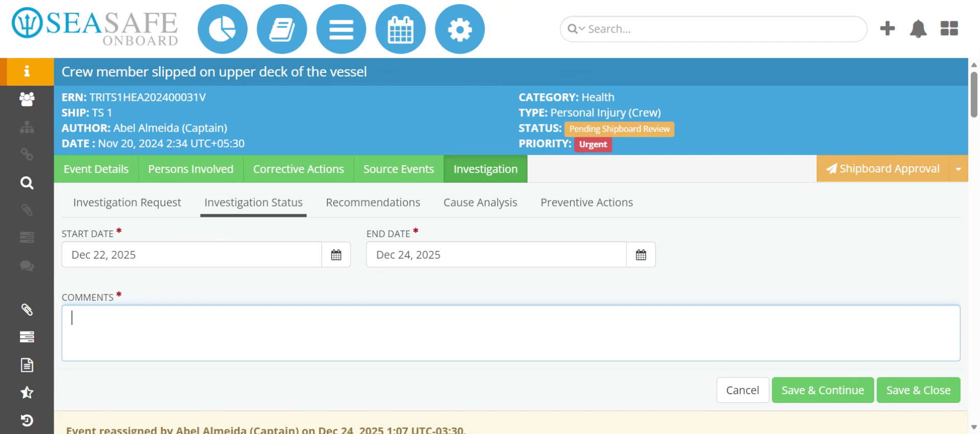Click the author 'Abel Almeida (Captain)' in header
The image size is (980, 434).
point(170,129)
